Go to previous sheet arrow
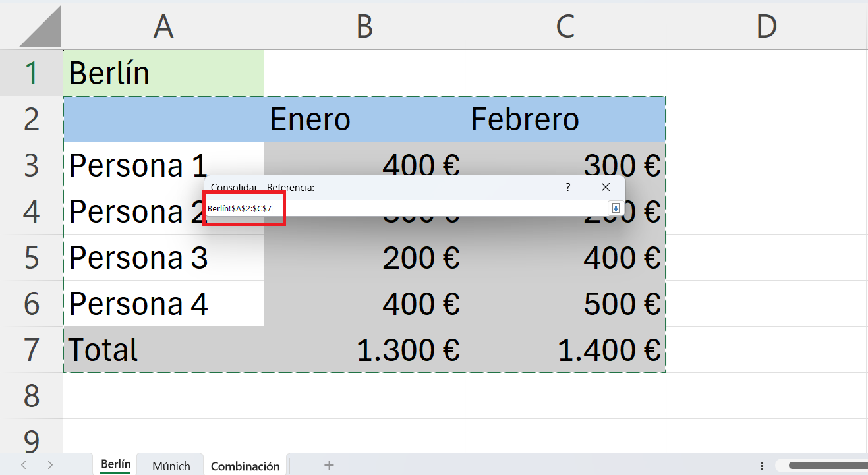 pyautogui.click(x=24, y=465)
